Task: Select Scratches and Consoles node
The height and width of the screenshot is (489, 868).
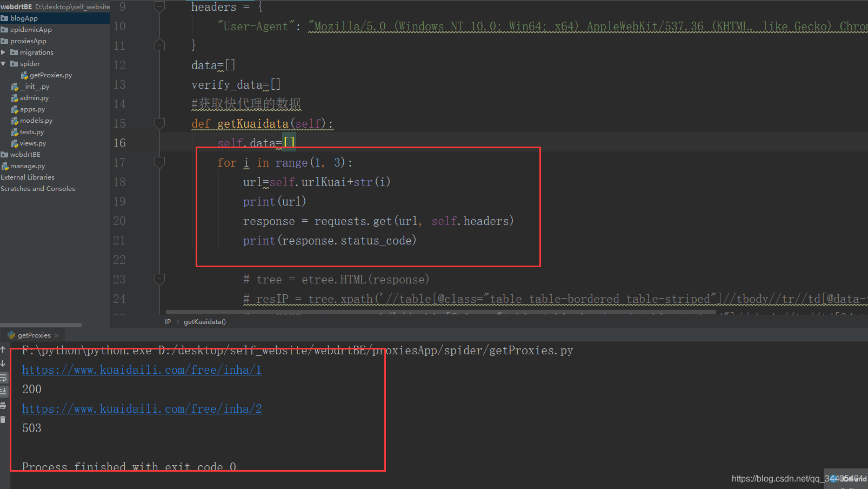Action: [x=38, y=189]
